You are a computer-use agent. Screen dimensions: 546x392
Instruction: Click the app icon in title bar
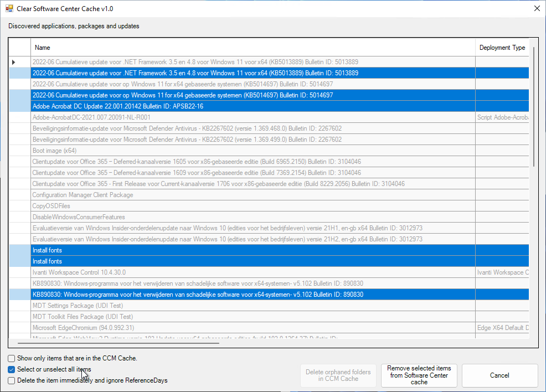coord(9,8)
